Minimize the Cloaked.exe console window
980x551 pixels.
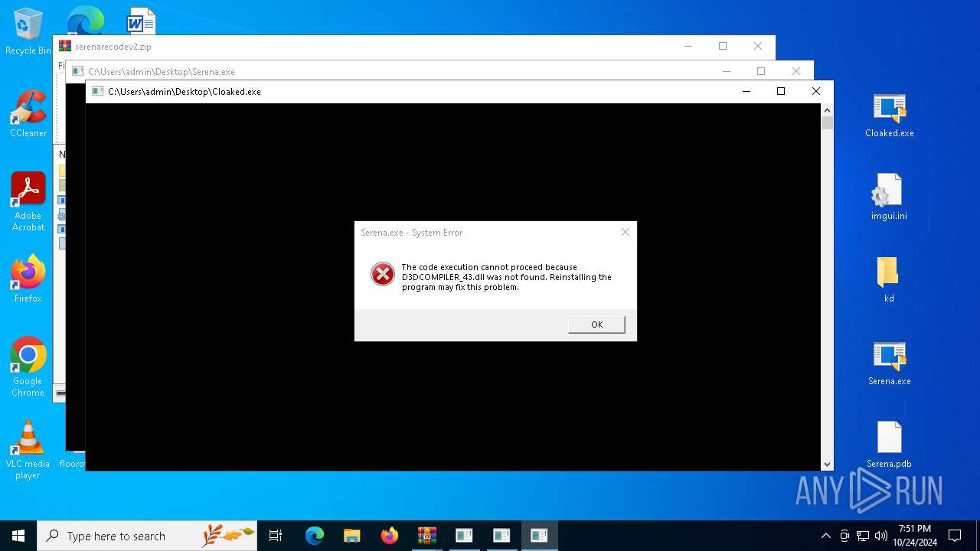coord(746,91)
